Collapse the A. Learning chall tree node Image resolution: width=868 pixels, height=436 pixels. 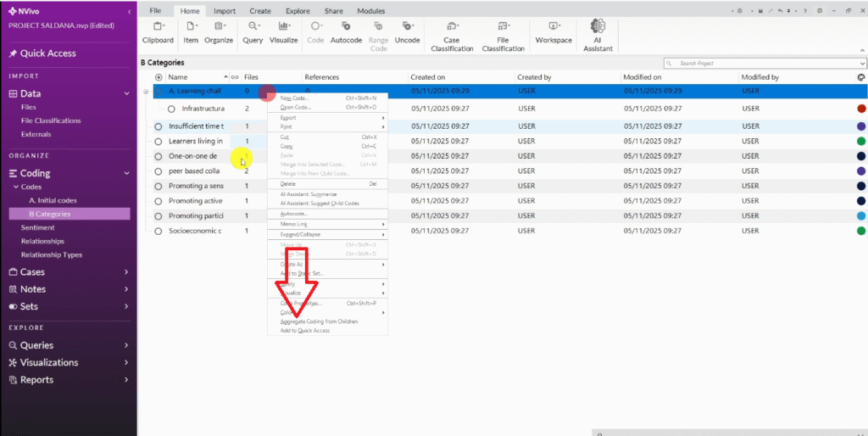(x=146, y=91)
